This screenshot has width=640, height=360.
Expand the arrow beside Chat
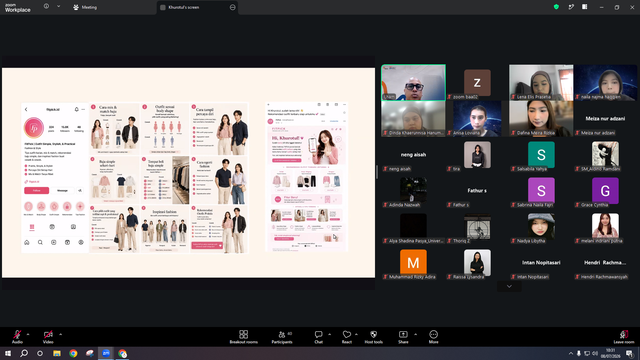(329, 334)
